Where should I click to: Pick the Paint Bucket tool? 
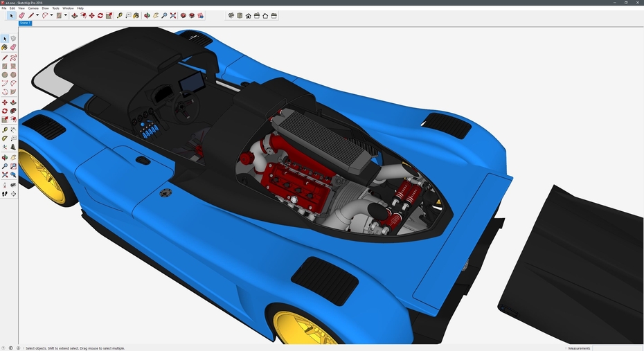(x=136, y=15)
